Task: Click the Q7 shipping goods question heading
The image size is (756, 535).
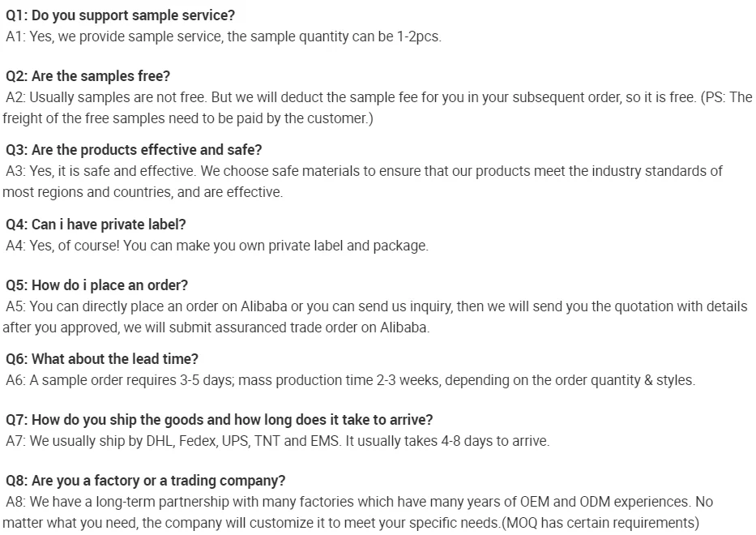Action: pos(220,420)
